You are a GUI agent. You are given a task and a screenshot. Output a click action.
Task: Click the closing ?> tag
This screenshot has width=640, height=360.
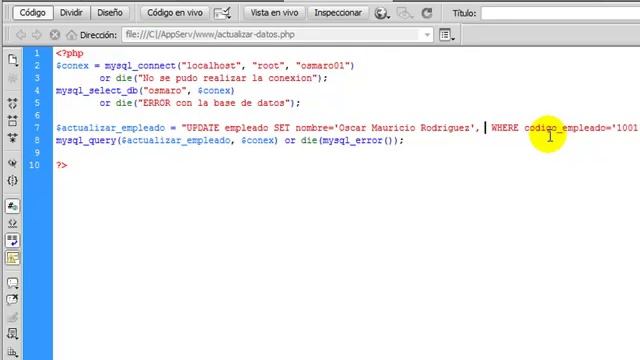point(62,165)
